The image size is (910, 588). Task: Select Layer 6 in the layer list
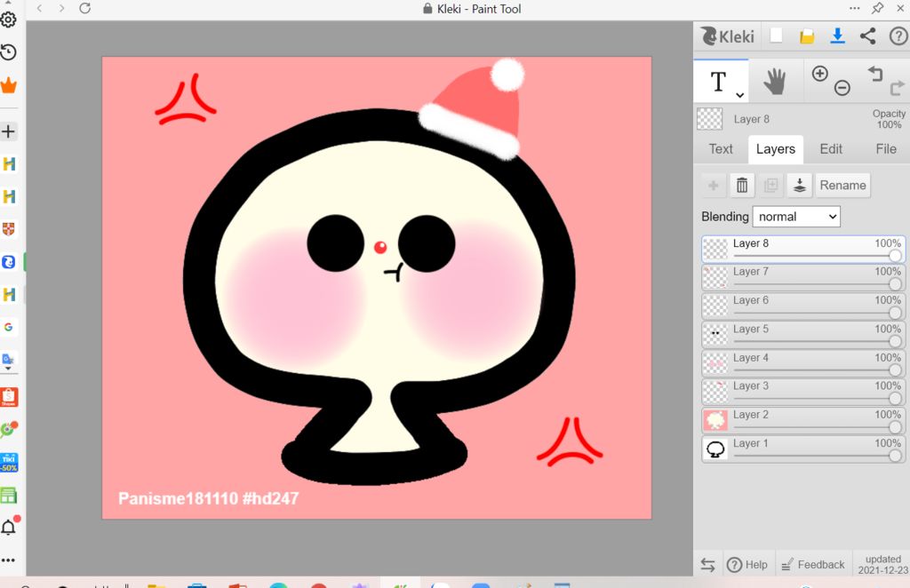coord(803,306)
